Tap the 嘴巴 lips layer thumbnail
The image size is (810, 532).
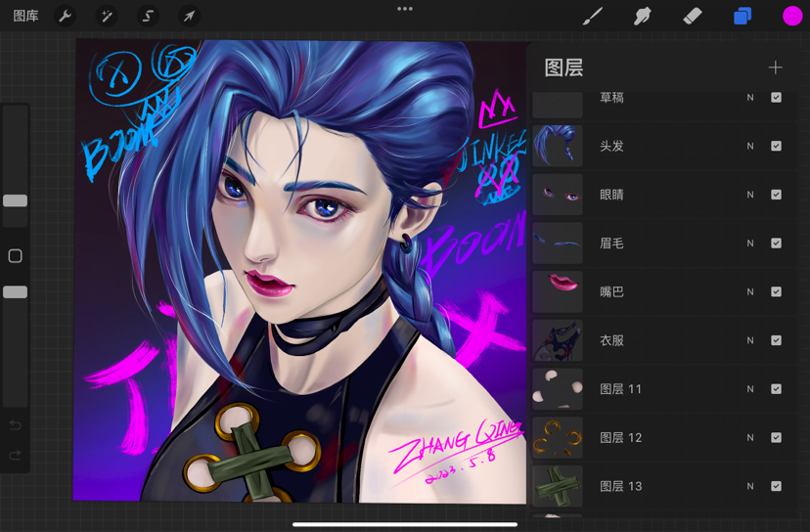(x=558, y=291)
